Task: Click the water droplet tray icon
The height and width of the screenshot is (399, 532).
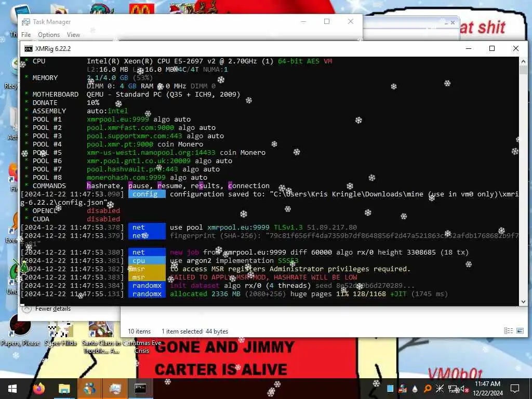Action: pyautogui.click(x=415, y=389)
